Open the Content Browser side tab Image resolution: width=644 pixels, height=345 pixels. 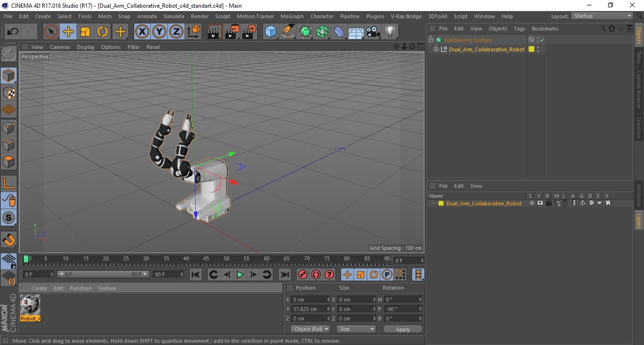tap(639, 89)
